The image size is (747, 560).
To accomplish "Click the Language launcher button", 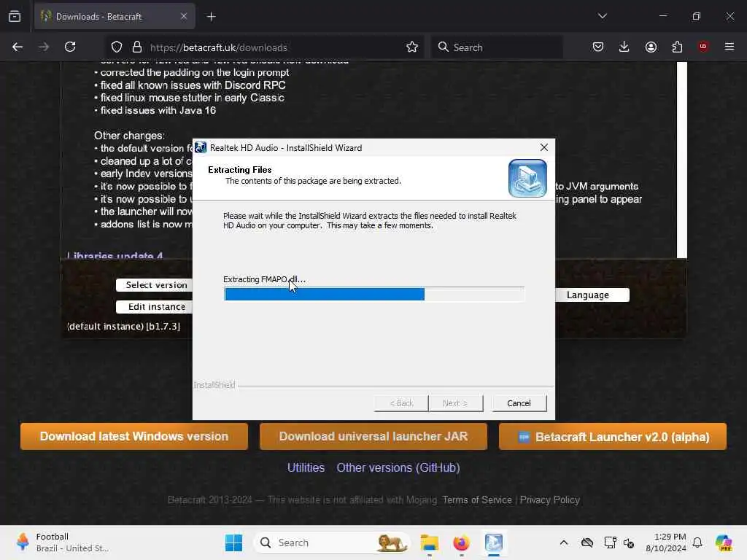I will click(x=592, y=295).
